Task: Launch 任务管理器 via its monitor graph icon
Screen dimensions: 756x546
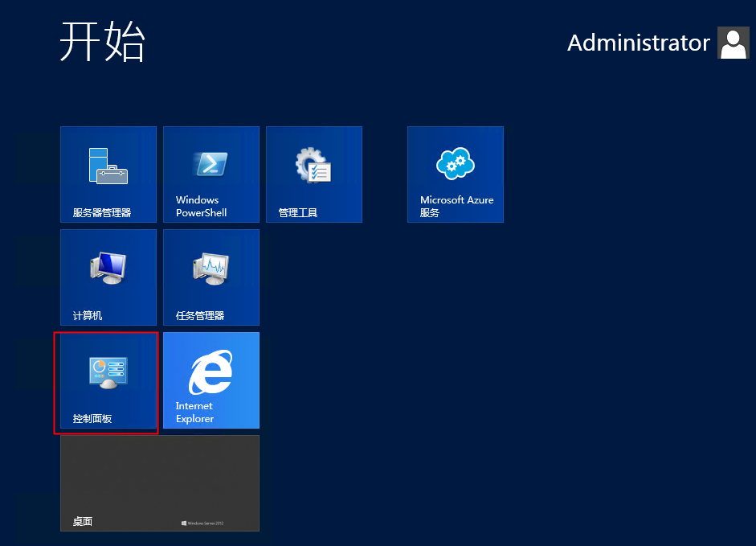Action: tap(210, 268)
